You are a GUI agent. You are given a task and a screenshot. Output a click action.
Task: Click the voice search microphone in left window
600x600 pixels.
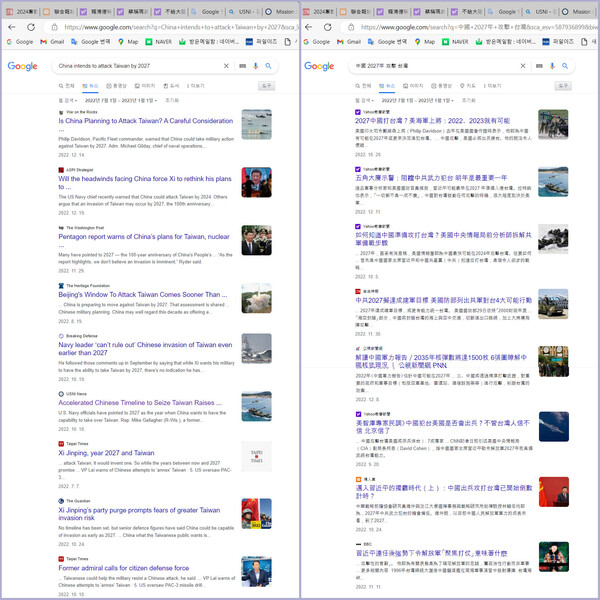coord(256,66)
